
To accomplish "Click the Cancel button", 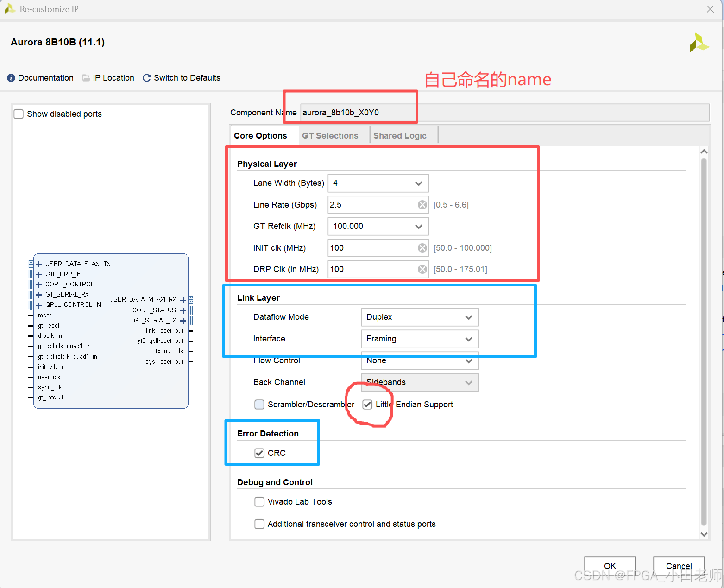I will tap(679, 566).
